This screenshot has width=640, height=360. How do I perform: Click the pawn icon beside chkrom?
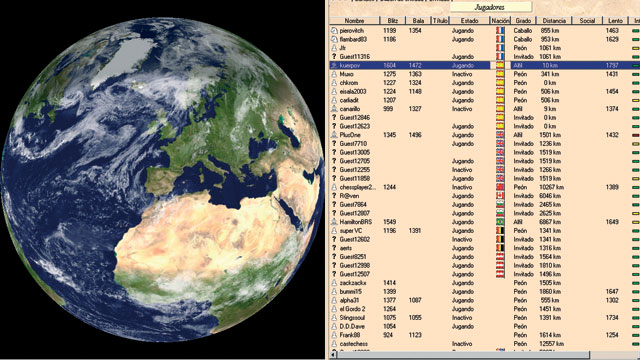click(x=334, y=83)
